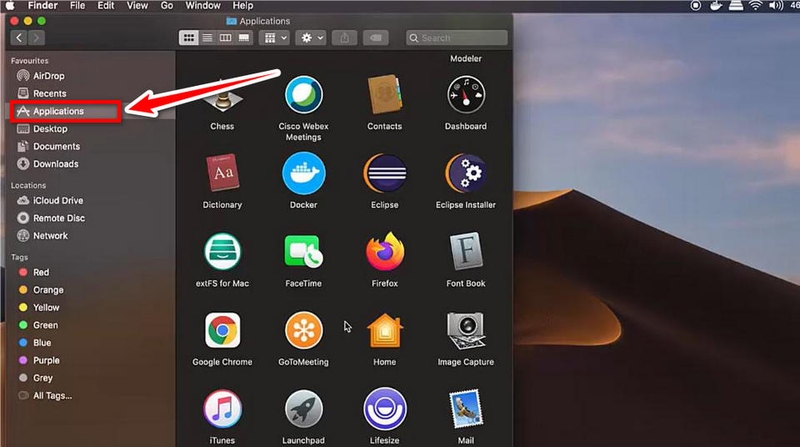Select the Google Chrome icon
The width and height of the screenshot is (800, 447).
point(222,331)
